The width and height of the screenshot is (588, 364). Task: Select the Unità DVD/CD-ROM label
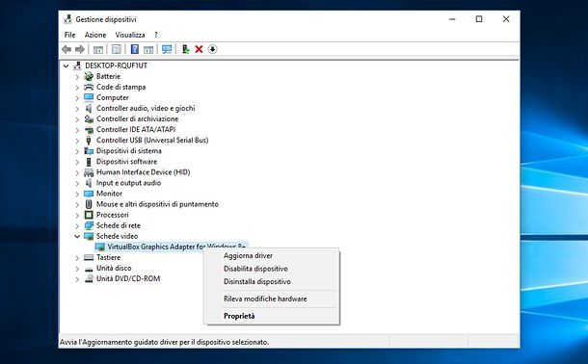click(128, 278)
